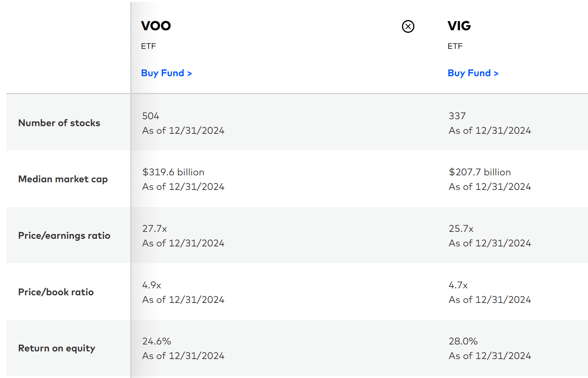The height and width of the screenshot is (378, 588).
Task: Select the Number of stocks row label
Action: click(x=59, y=123)
